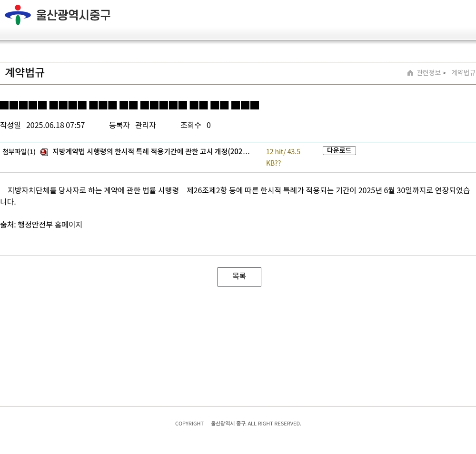Open the 지방계약법 시행령 attachment link
Screen dimensions: 476x454
pyautogui.click(x=151, y=152)
